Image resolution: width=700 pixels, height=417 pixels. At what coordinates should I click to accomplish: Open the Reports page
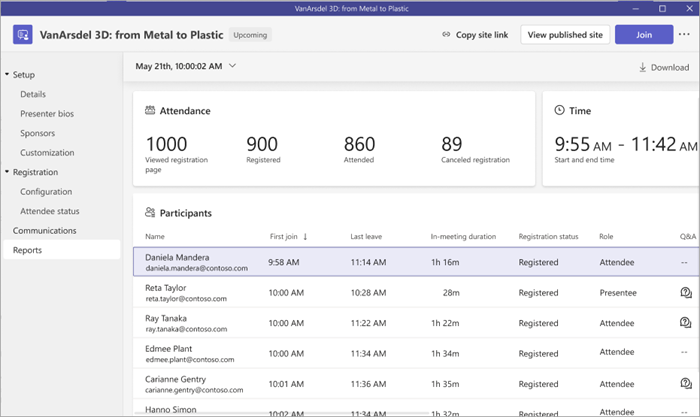27,250
